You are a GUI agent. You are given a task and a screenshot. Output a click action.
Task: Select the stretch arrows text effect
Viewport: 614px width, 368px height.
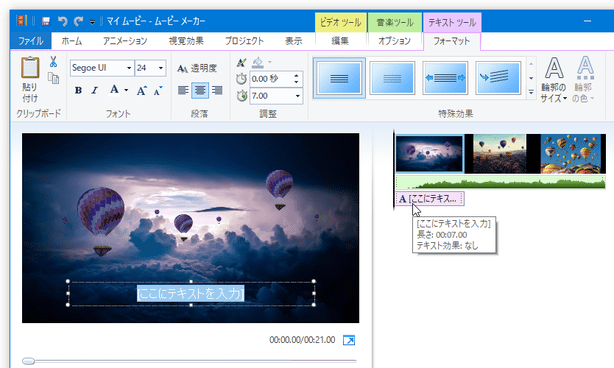coord(445,78)
